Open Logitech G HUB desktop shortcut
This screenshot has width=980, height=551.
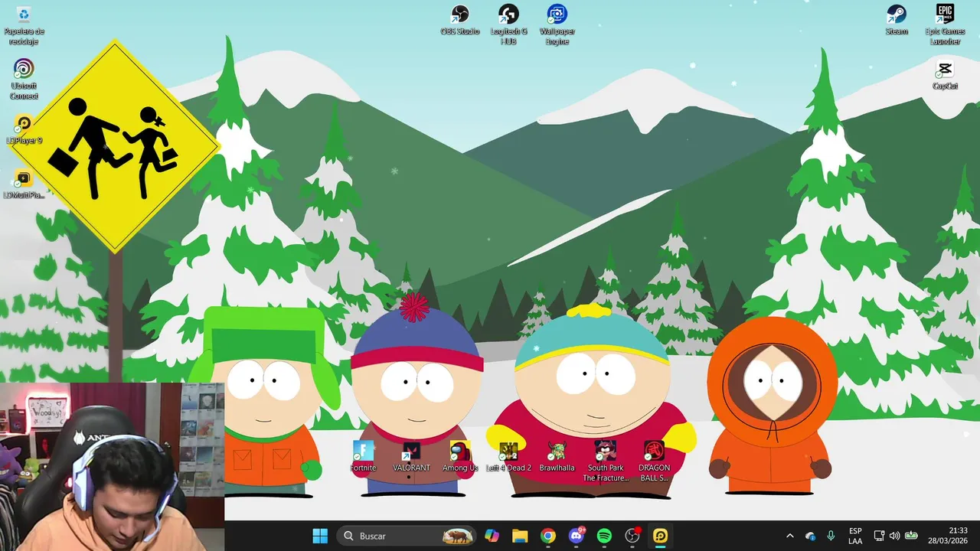coord(508,24)
